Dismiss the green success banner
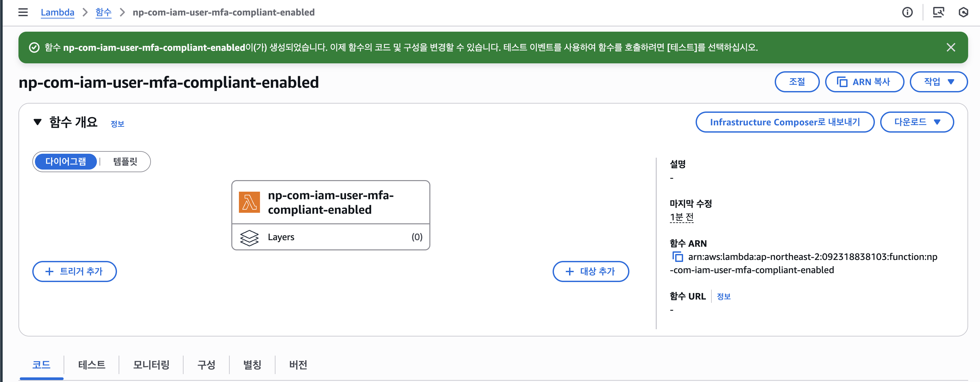 coord(951,47)
